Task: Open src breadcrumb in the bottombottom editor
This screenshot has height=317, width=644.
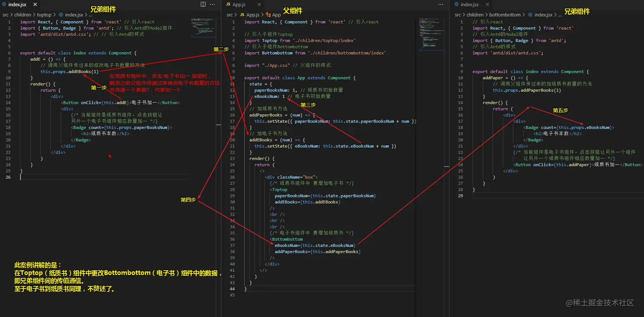Action: click(458, 14)
